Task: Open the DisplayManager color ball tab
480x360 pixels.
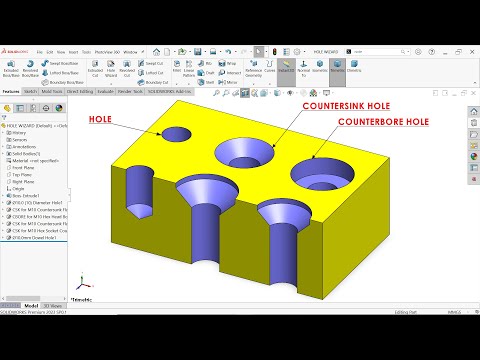Action: click(x=59, y=108)
